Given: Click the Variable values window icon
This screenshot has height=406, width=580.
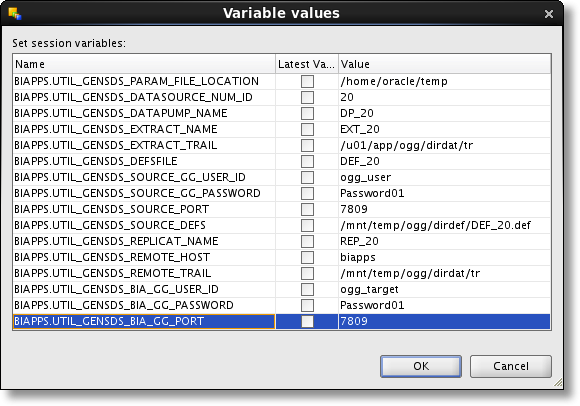Looking at the screenshot, I should point(15,14).
